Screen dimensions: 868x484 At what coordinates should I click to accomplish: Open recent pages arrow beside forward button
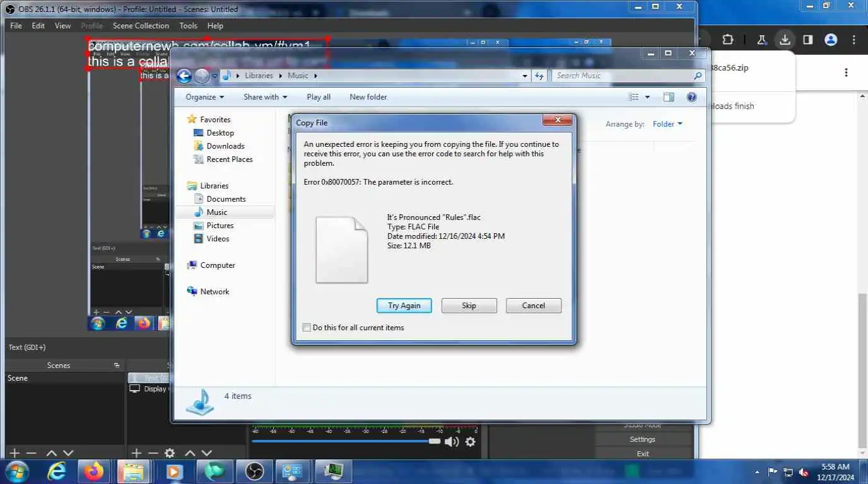click(x=214, y=76)
